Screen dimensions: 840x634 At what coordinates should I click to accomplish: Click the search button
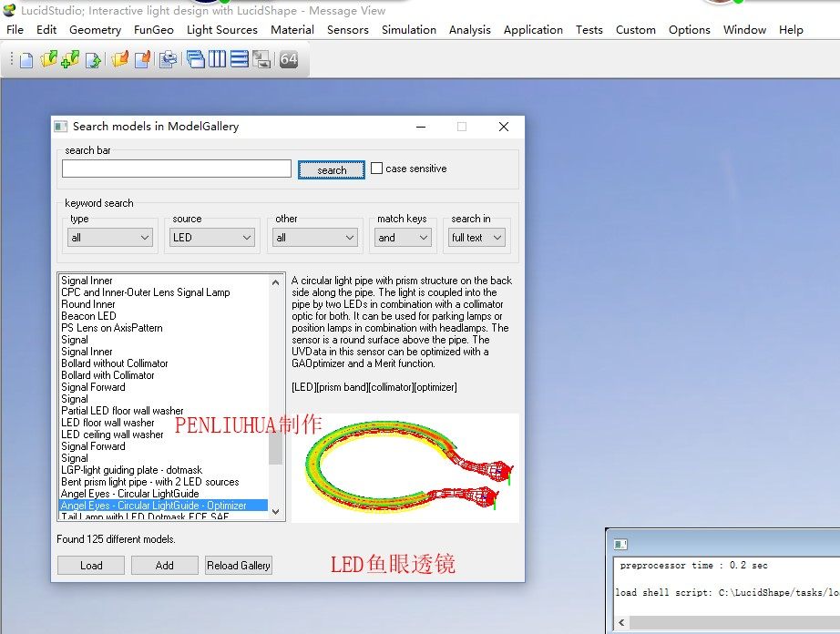332,169
